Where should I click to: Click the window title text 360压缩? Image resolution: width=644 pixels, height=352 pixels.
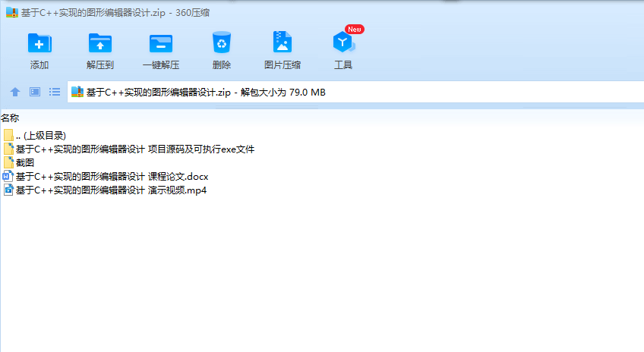[192, 13]
